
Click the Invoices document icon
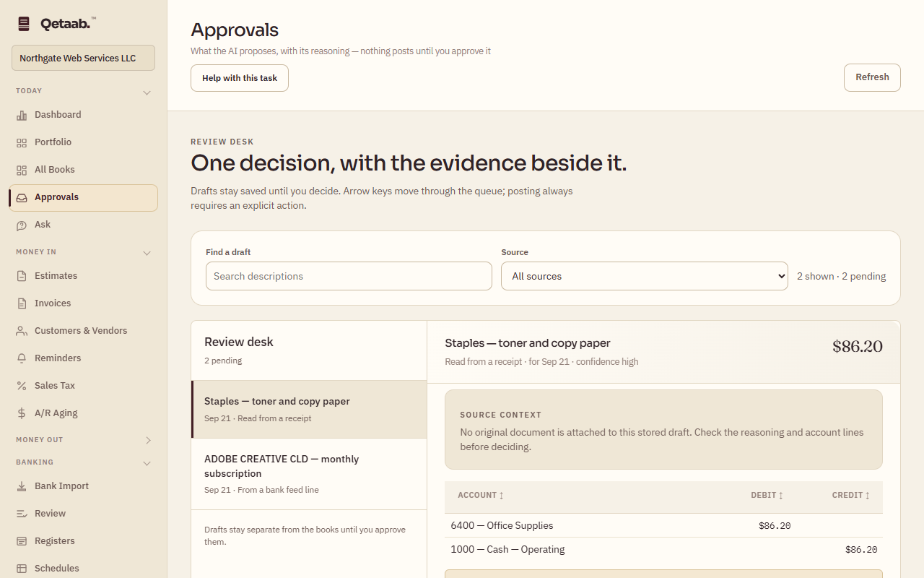22,303
